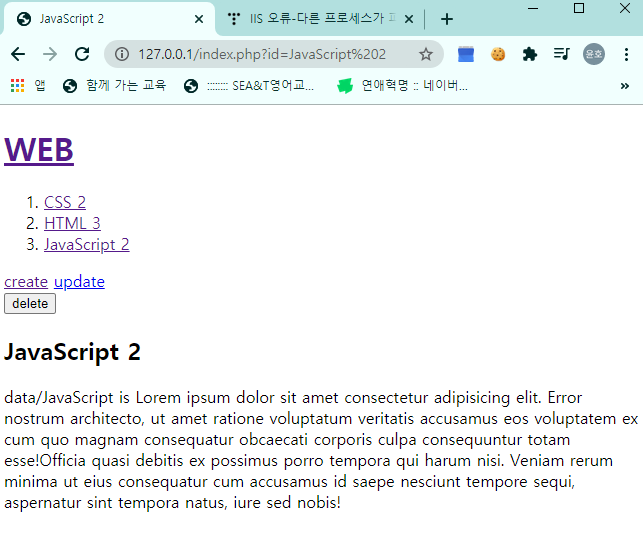Screen dimensions: 643x535
Task: Open the 함께 가는 교육 bookmark
Action: 114,86
